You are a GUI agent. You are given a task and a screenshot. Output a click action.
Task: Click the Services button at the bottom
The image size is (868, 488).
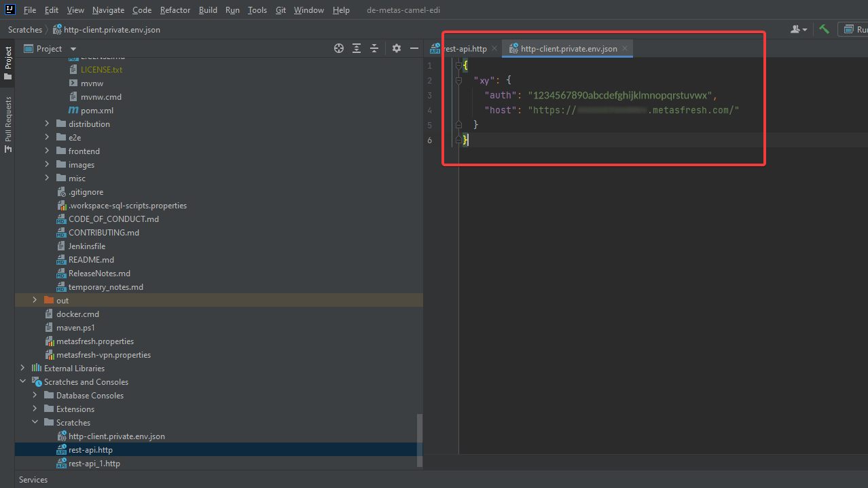click(x=33, y=479)
